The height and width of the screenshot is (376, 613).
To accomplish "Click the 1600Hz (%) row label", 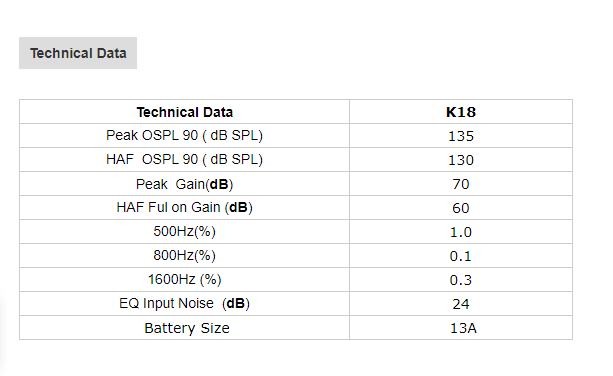I will click(185, 279).
